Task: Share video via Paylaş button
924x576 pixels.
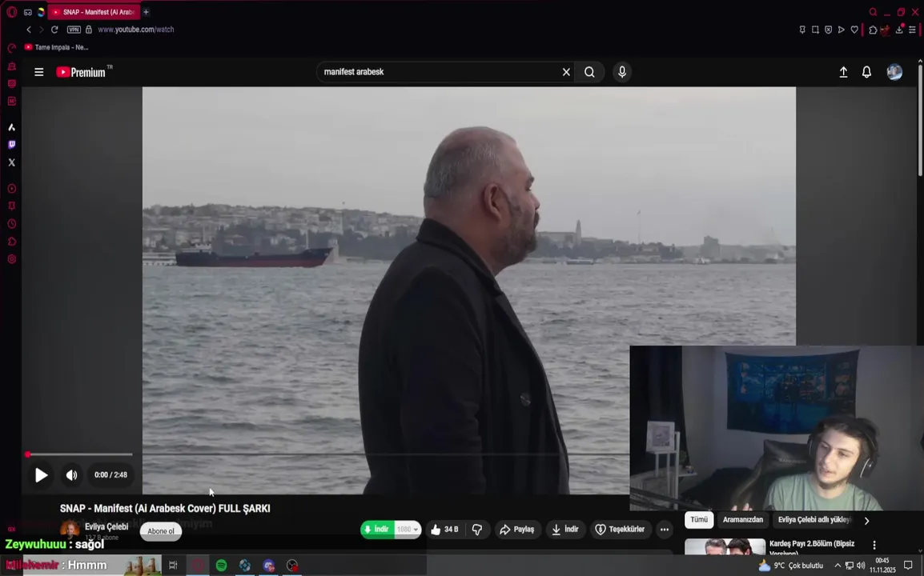Action: (x=516, y=530)
